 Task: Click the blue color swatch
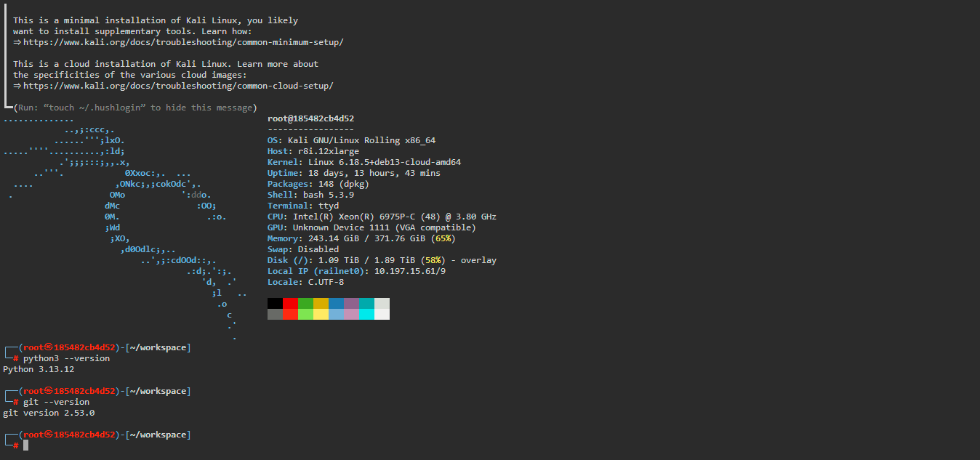click(x=336, y=303)
